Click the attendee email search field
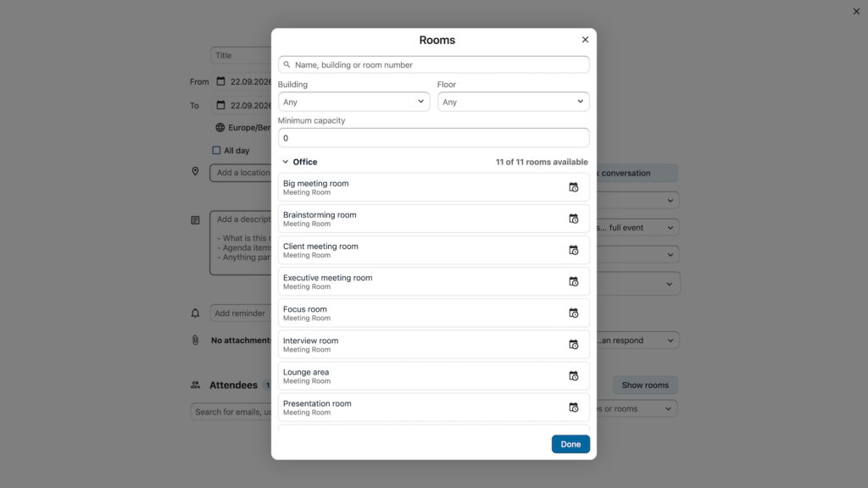 231,412
